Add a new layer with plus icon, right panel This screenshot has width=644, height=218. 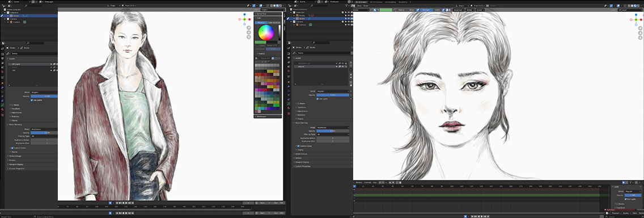click(351, 62)
